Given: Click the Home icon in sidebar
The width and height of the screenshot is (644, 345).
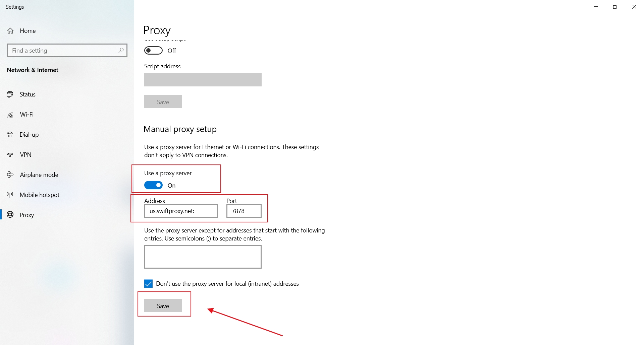Looking at the screenshot, I should 10,31.
